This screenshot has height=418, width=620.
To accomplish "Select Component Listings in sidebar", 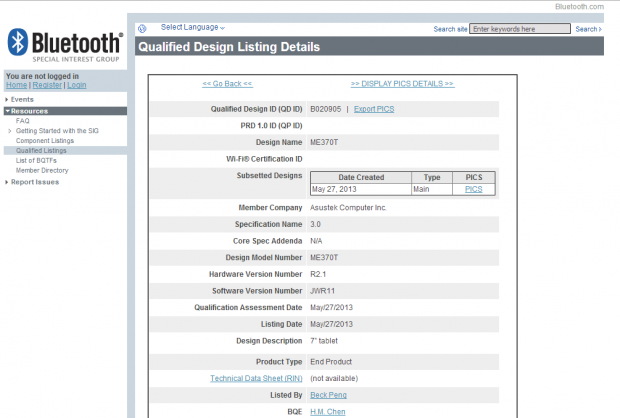I will [45, 141].
